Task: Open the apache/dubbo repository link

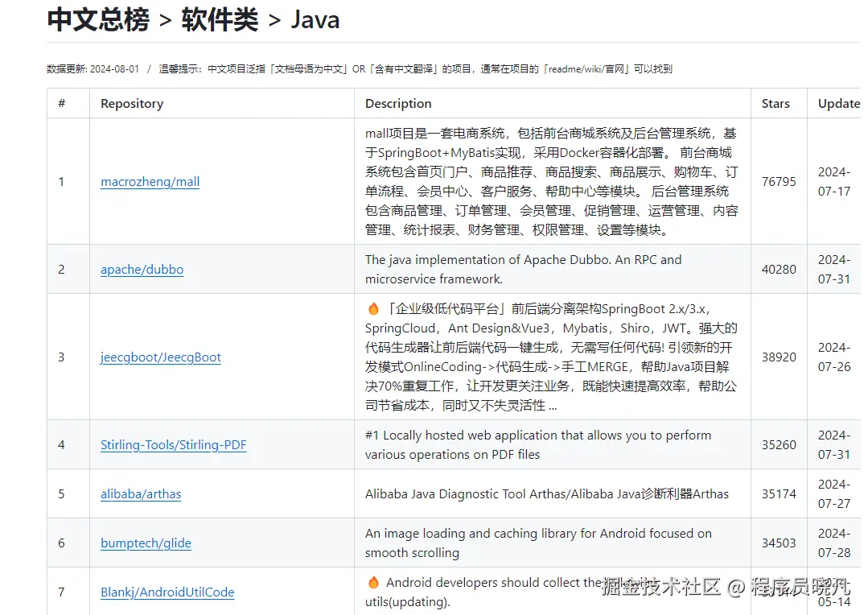Action: [x=142, y=270]
